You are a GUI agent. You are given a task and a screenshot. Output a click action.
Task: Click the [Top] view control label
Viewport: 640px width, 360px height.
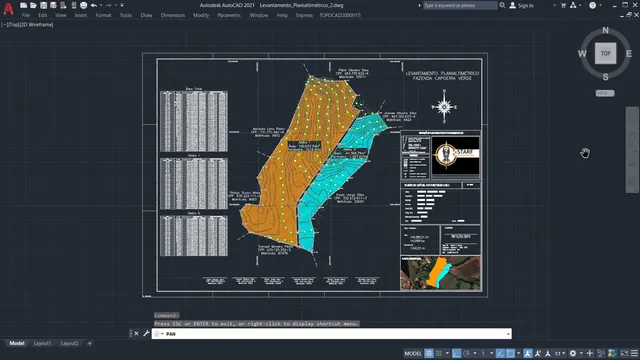coord(13,24)
